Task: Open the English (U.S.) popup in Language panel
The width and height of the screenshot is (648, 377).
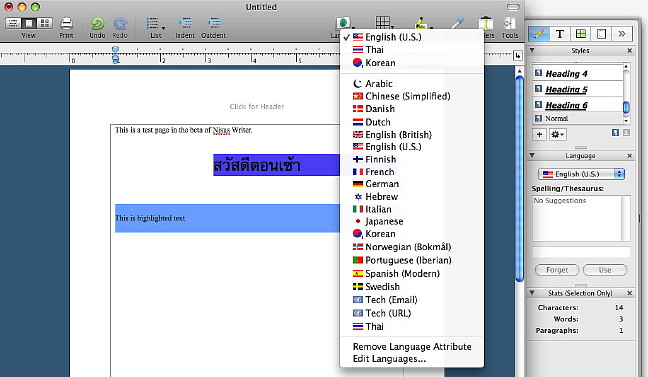Action: click(581, 174)
